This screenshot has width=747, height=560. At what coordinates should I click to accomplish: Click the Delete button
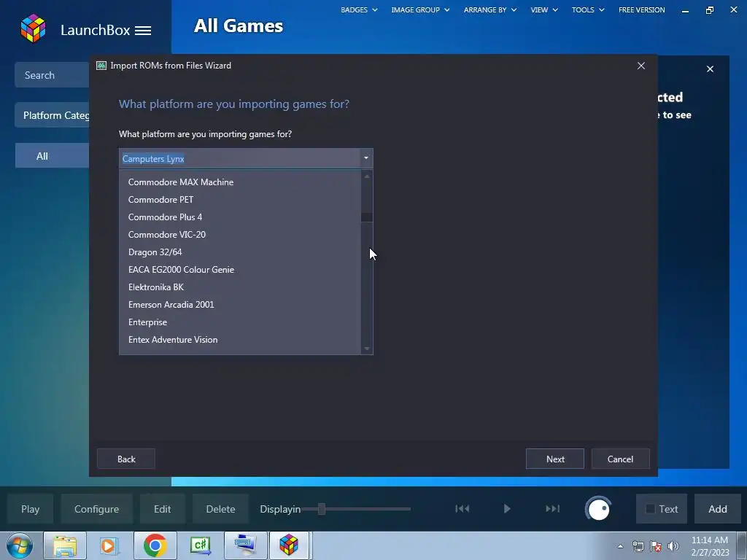click(x=220, y=509)
